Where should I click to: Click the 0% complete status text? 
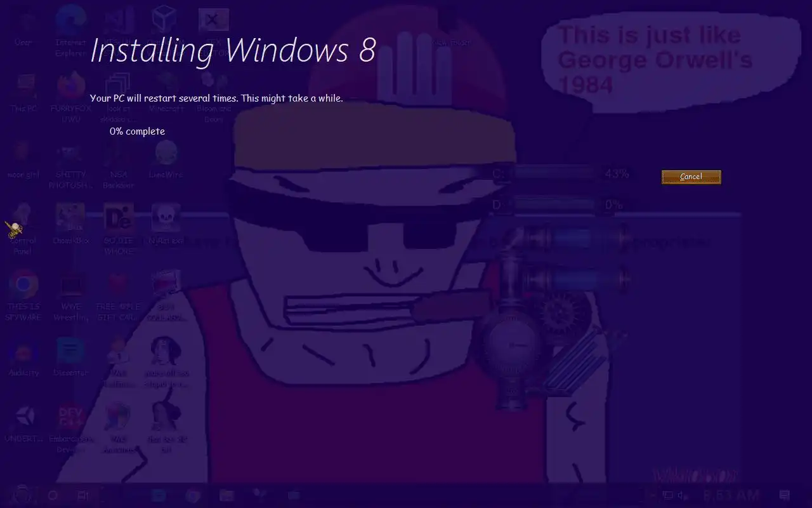click(x=137, y=131)
